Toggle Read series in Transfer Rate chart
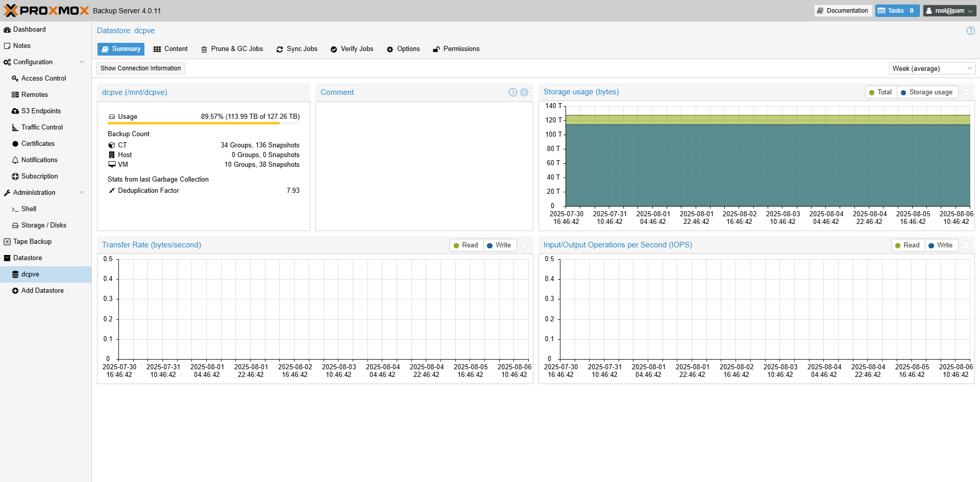 (x=466, y=245)
